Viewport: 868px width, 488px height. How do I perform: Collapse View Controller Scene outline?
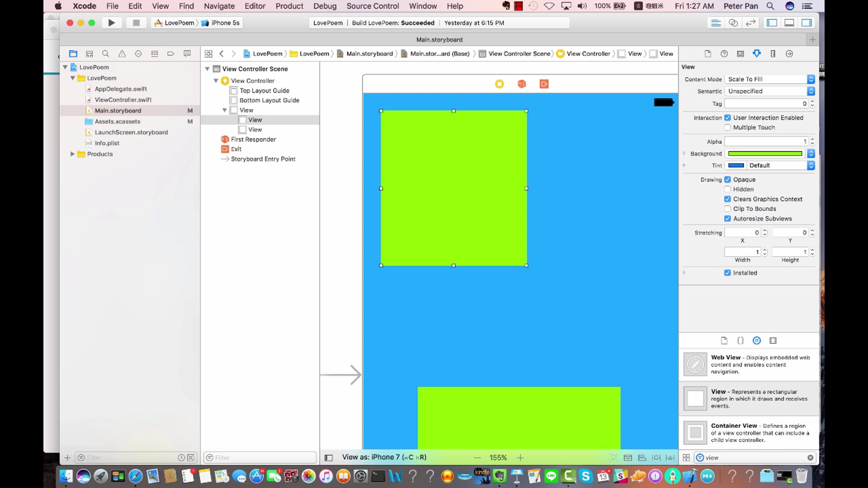pos(207,69)
